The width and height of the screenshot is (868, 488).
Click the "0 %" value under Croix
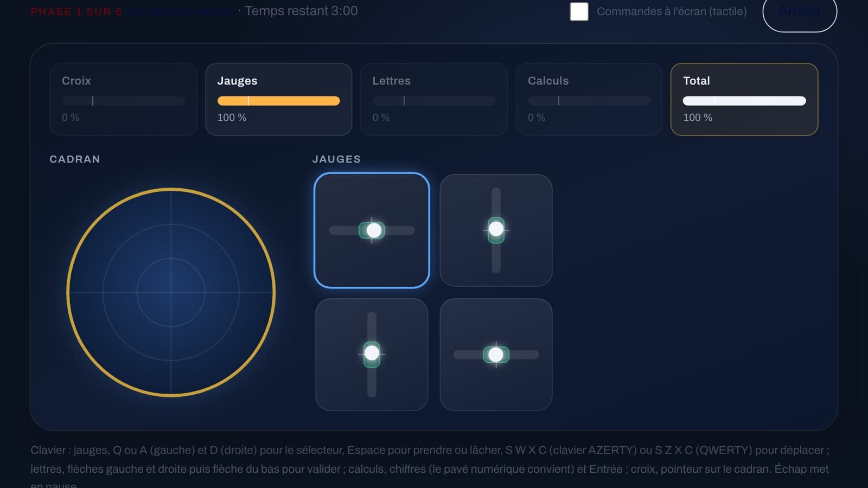coord(71,118)
